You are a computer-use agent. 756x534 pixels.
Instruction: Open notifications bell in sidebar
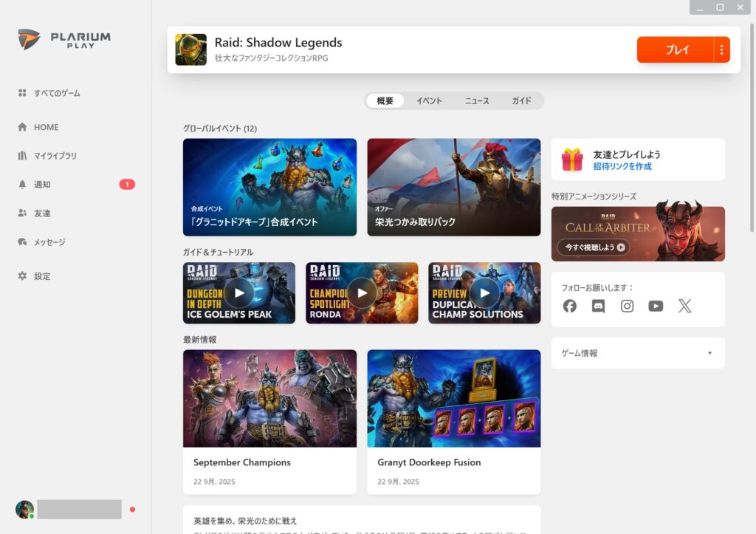(x=22, y=185)
